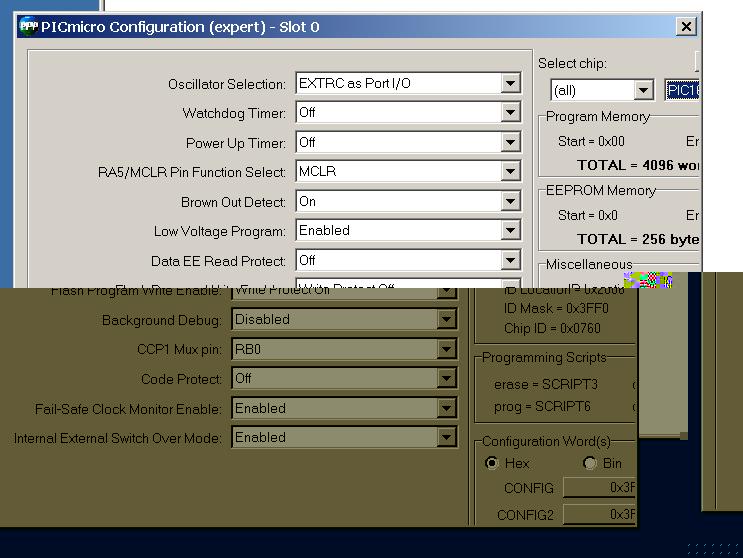Screen dimensions: 743x558
Task: Click 'Chip ID = 0x0760' text
Action: click(552, 328)
